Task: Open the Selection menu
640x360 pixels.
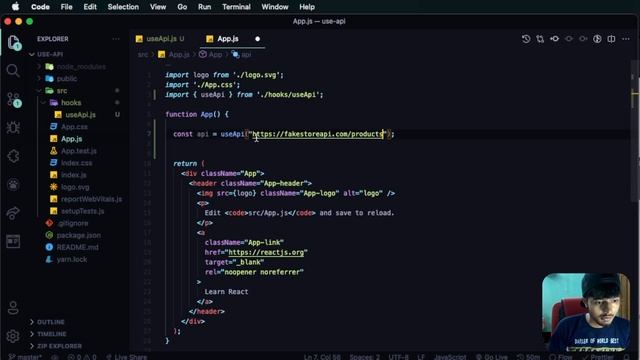Action: 123,7
